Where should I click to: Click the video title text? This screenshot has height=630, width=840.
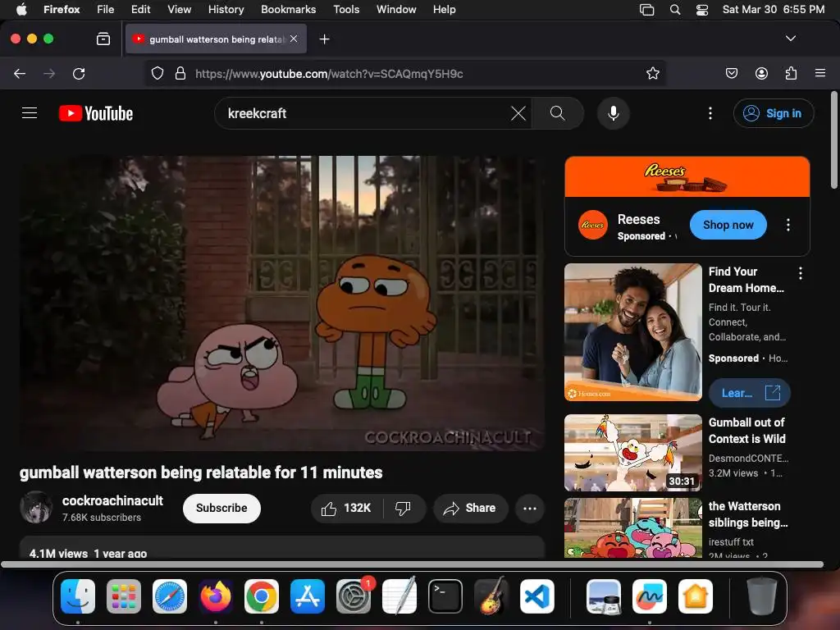201,472
